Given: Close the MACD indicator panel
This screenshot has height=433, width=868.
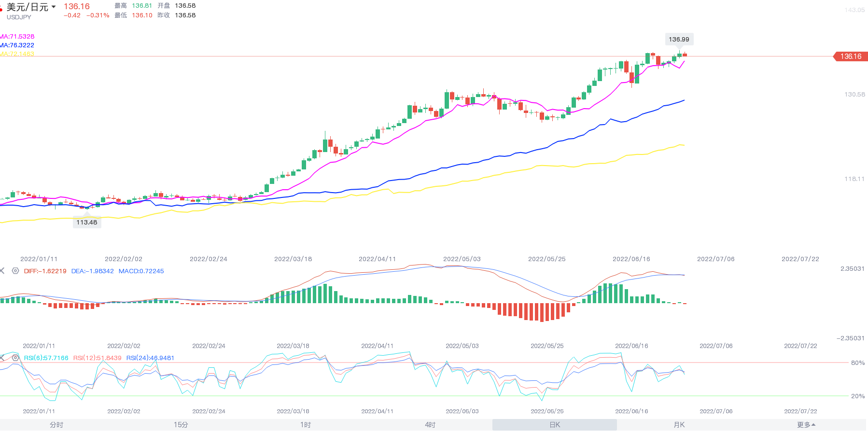Looking at the screenshot, I should [x=2, y=271].
